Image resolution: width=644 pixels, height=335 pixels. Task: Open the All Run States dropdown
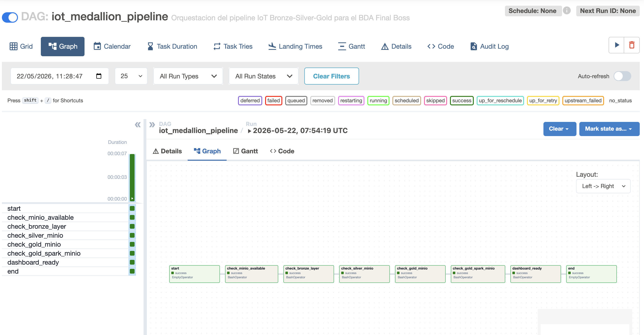263,76
